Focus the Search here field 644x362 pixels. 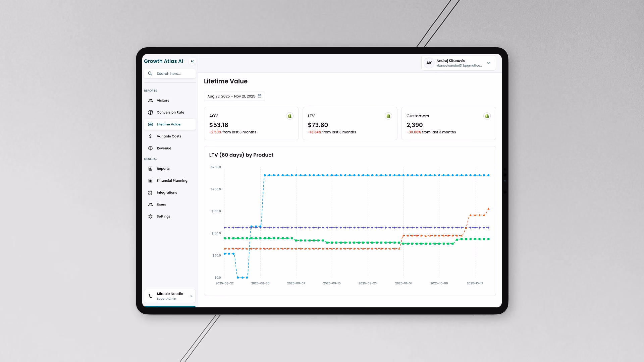[x=170, y=74]
